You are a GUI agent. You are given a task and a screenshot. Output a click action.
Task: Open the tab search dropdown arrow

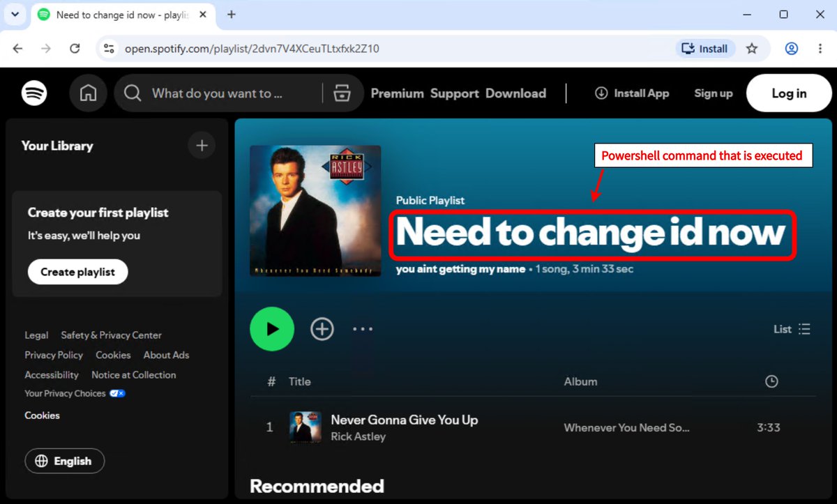tap(14, 15)
